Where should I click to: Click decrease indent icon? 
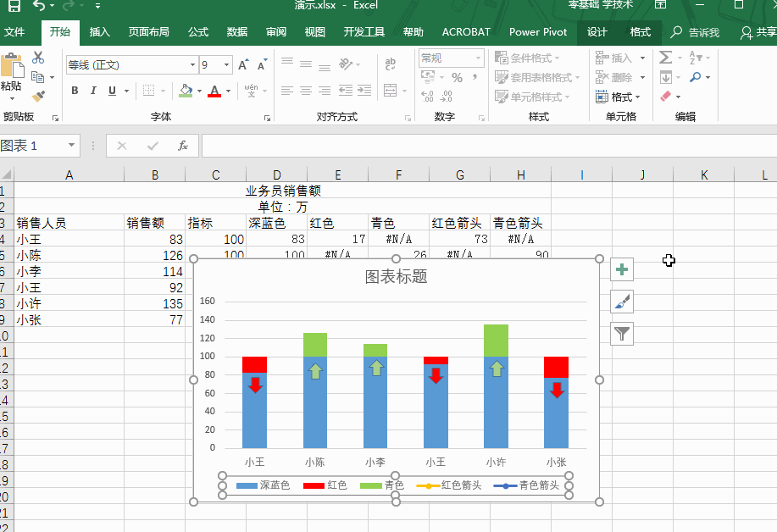coord(346,90)
